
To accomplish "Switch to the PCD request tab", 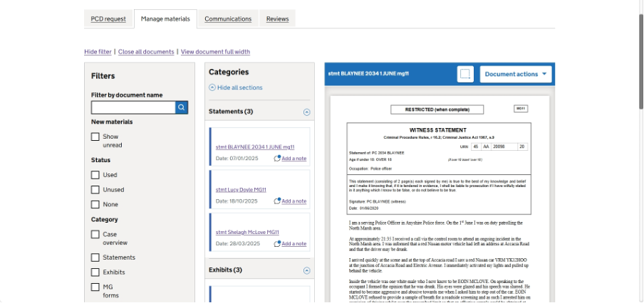I will click(108, 19).
